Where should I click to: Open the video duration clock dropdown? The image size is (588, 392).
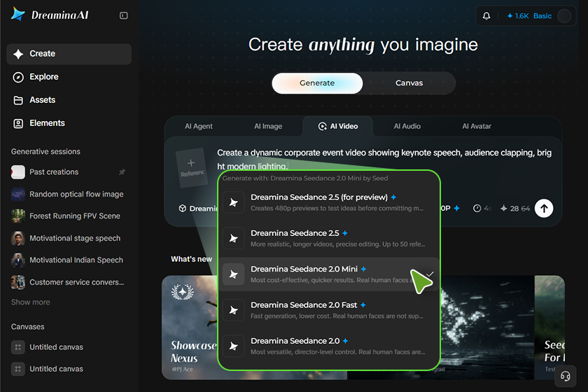coord(482,209)
